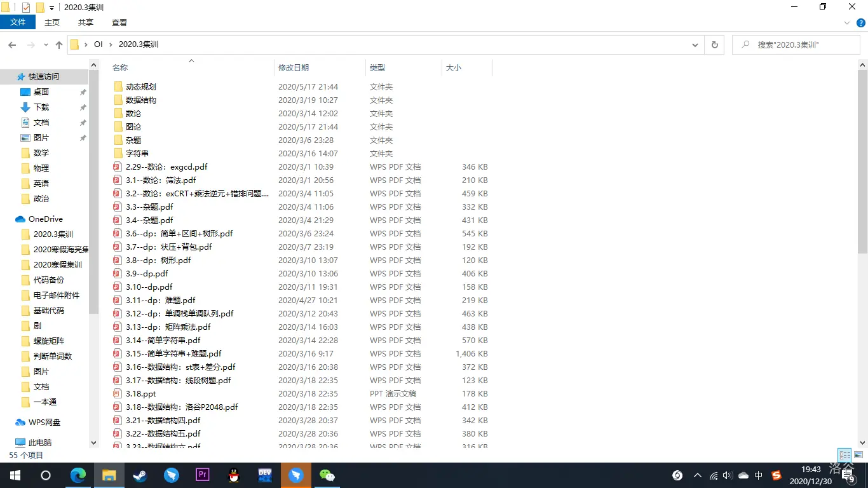Launch Premiere Pro from the taskbar
This screenshot has width=868, height=488.
(203, 475)
